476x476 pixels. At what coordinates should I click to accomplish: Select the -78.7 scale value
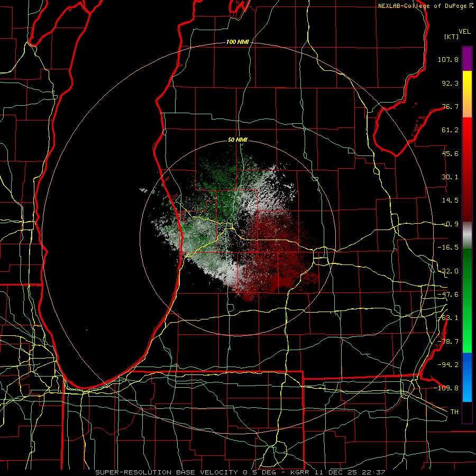(x=448, y=342)
